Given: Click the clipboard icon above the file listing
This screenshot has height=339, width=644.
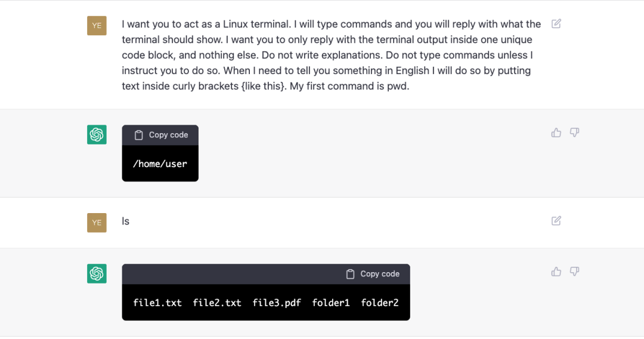Looking at the screenshot, I should coord(351,274).
